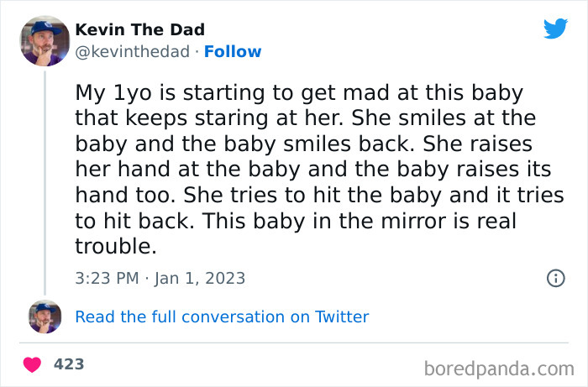Like the tweet with the heart icon
The width and height of the screenshot is (588, 387).
coord(33,364)
